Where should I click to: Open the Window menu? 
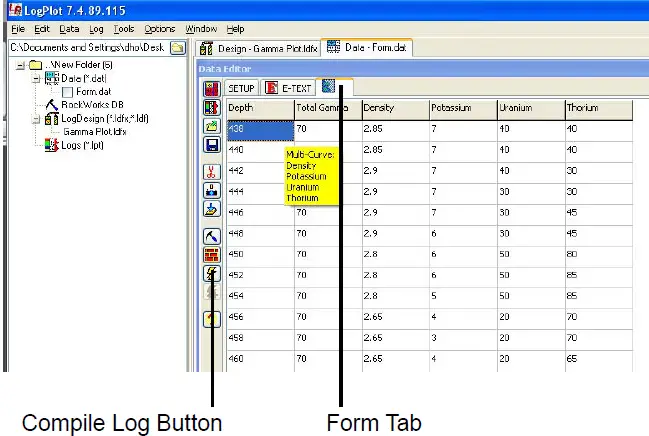(x=201, y=29)
